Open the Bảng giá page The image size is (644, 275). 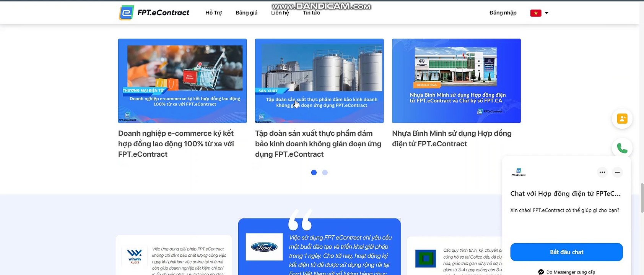click(246, 13)
